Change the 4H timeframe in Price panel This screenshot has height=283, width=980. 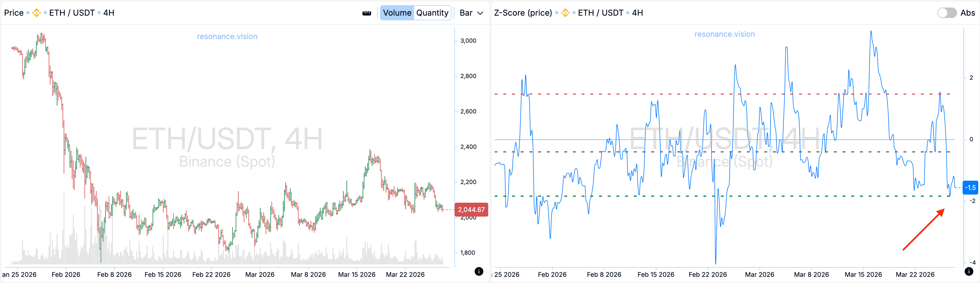[109, 13]
